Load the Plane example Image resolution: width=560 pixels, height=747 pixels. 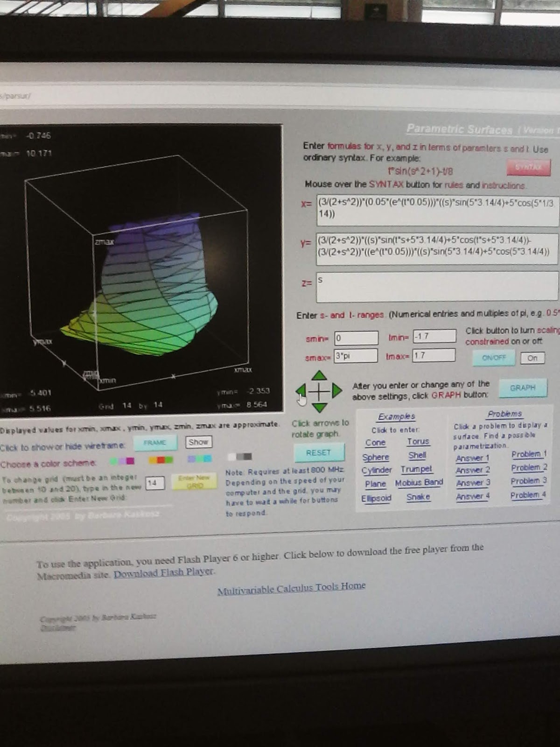(x=375, y=484)
